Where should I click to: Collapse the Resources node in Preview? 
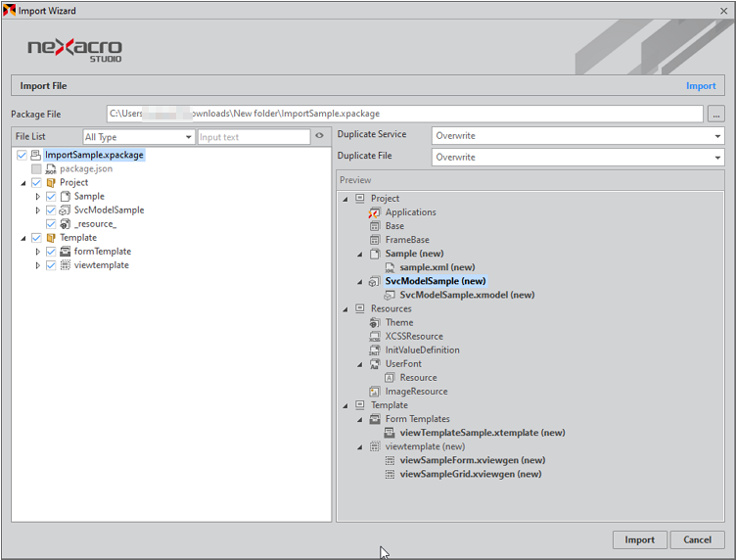coord(345,308)
